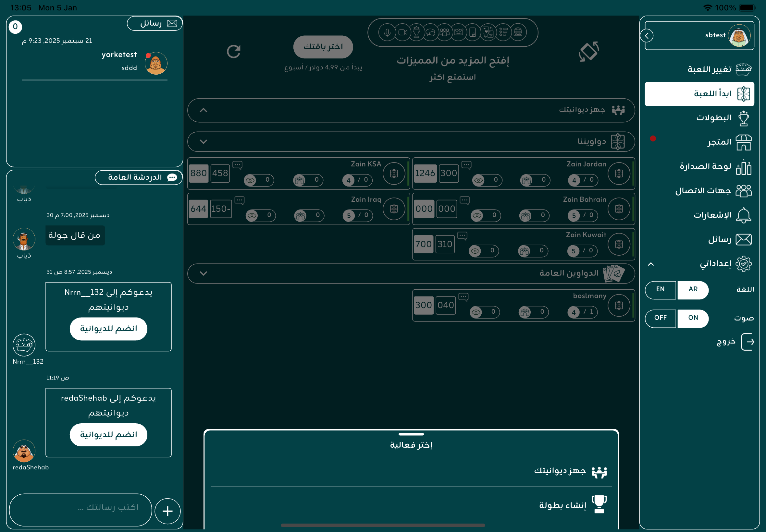Join Nrrn__132's diwaniya via انضم للديوانية
766x532 pixels.
pyautogui.click(x=108, y=329)
